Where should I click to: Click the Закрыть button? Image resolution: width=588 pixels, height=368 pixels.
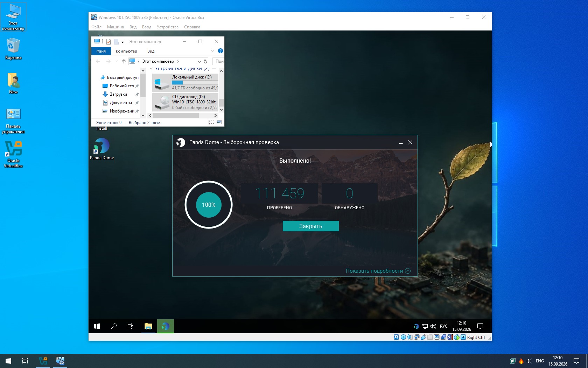point(311,226)
